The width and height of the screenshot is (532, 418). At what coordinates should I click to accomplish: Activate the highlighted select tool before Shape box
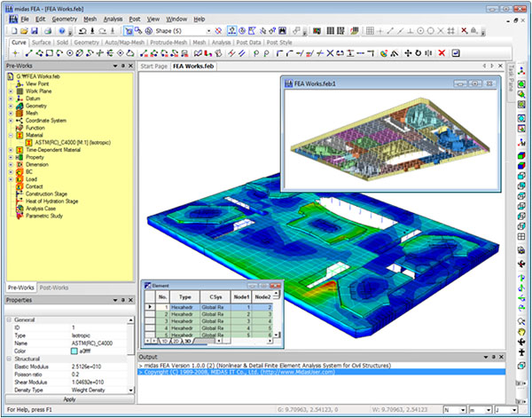click(129, 31)
